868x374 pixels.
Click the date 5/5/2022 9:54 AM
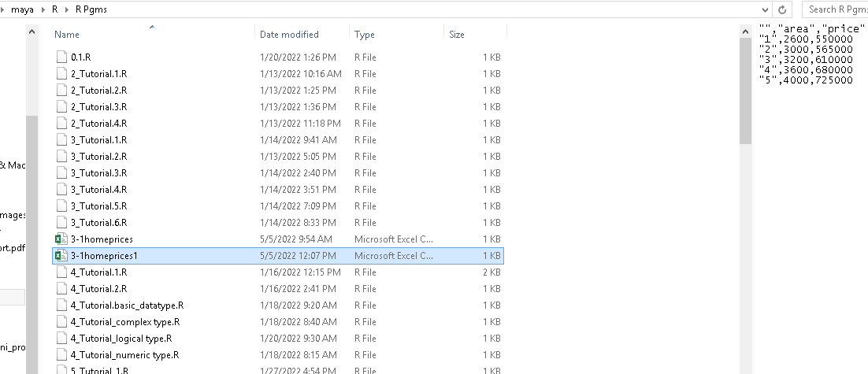(296, 239)
